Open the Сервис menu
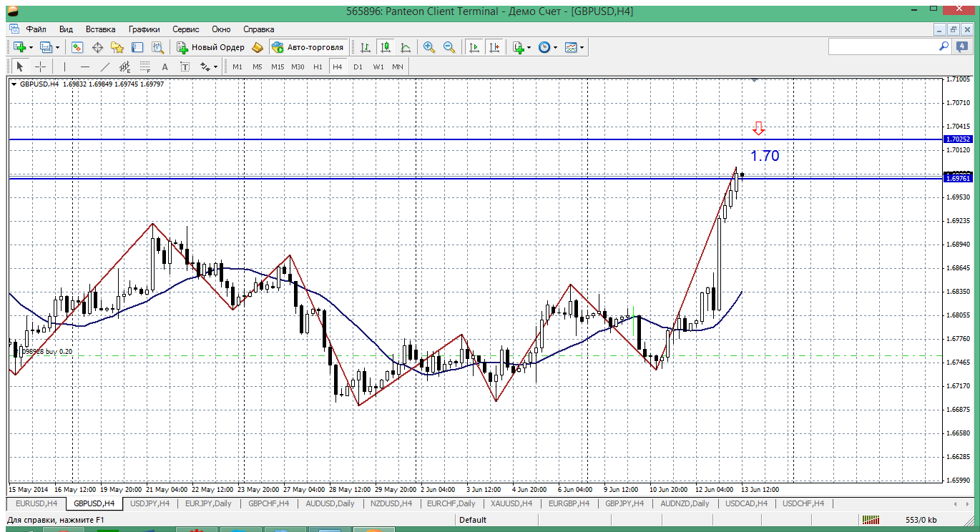980x532 pixels. (x=185, y=29)
